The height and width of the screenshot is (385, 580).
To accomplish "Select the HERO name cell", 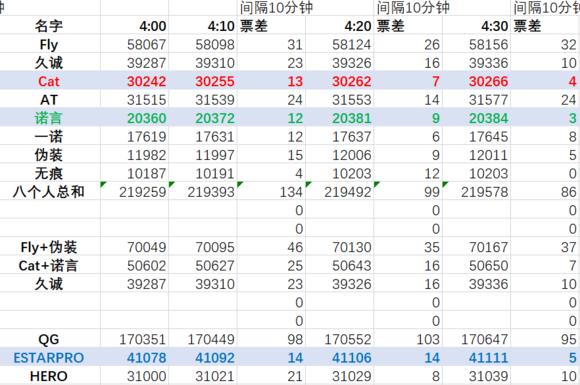I will [x=49, y=376].
